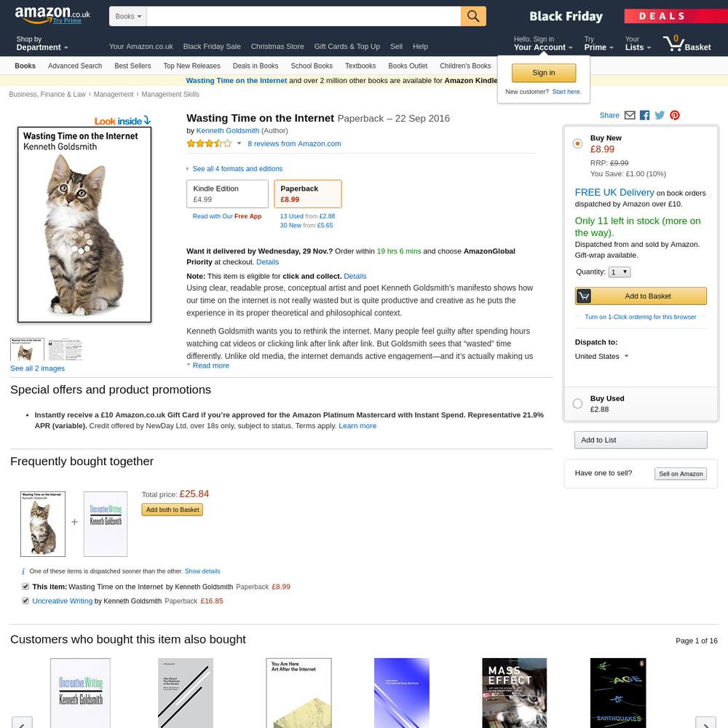Open the Quantity dropdown

click(x=620, y=272)
